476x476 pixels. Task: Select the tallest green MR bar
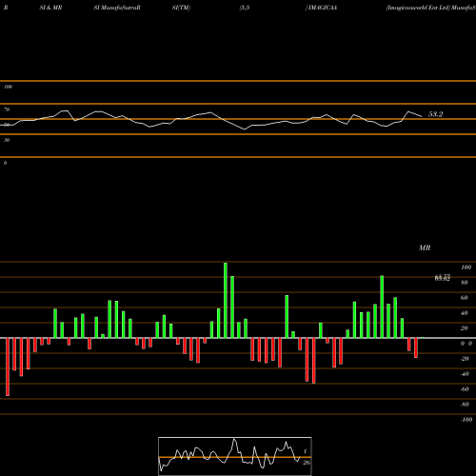point(226,300)
